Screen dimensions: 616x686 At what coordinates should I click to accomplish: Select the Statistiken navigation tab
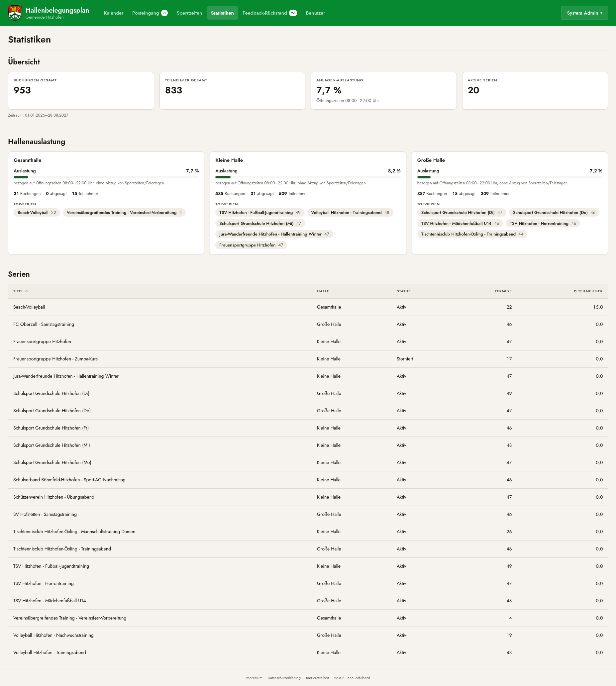pyautogui.click(x=222, y=13)
